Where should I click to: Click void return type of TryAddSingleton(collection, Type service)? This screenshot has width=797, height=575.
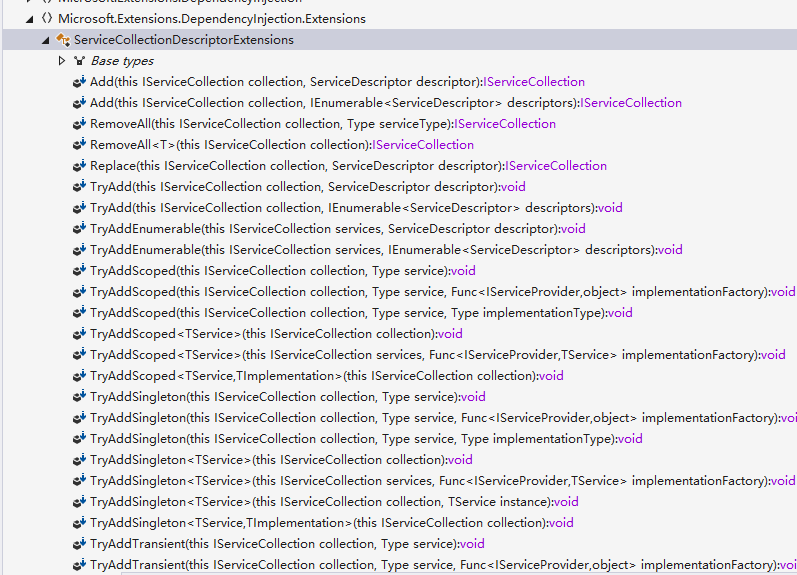(x=473, y=397)
